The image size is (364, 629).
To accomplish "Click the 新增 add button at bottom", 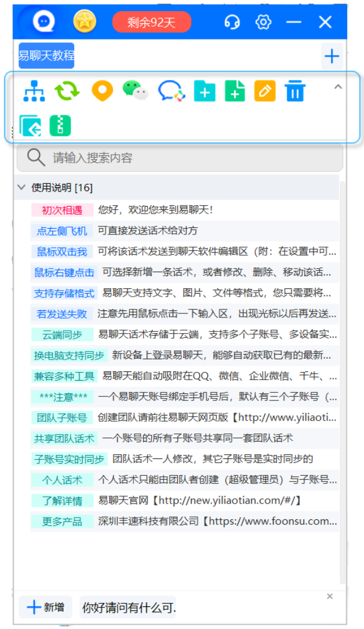I will [x=45, y=608].
